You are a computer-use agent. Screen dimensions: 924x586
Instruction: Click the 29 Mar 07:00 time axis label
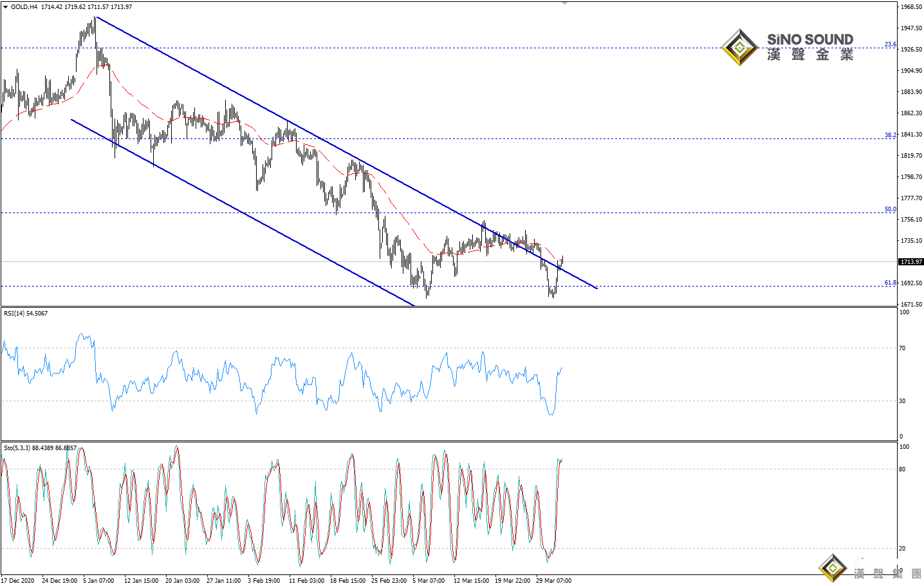553,581
